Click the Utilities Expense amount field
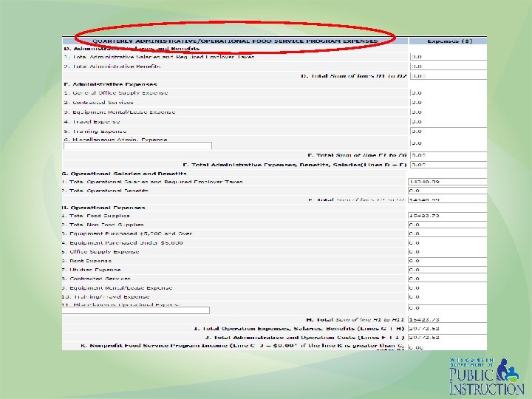 [447, 270]
